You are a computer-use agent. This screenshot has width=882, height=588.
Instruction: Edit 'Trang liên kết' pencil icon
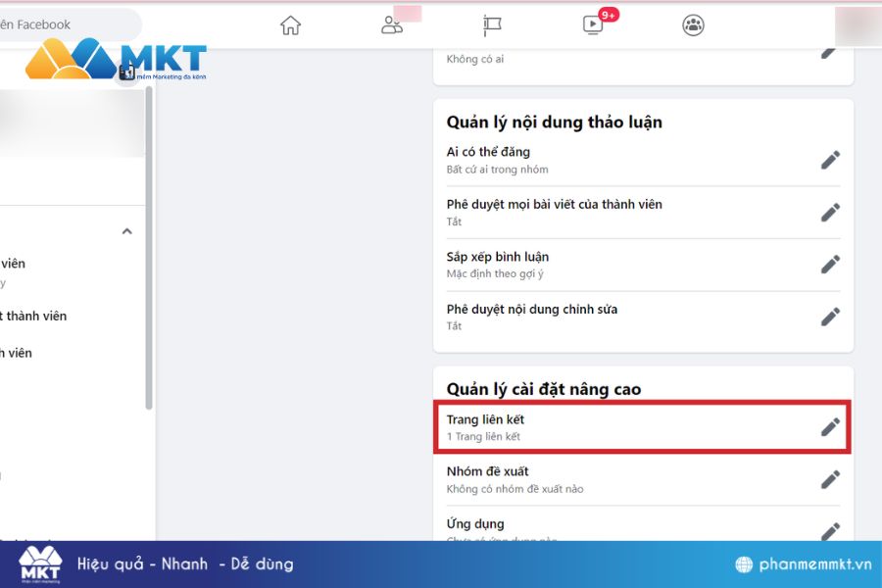830,427
